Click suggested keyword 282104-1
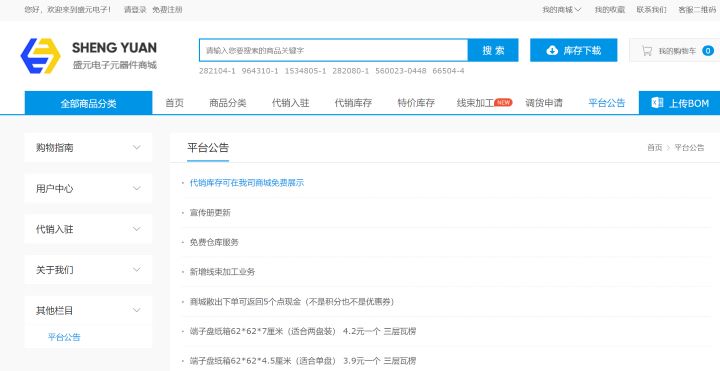This screenshot has height=371, width=720. (217, 71)
